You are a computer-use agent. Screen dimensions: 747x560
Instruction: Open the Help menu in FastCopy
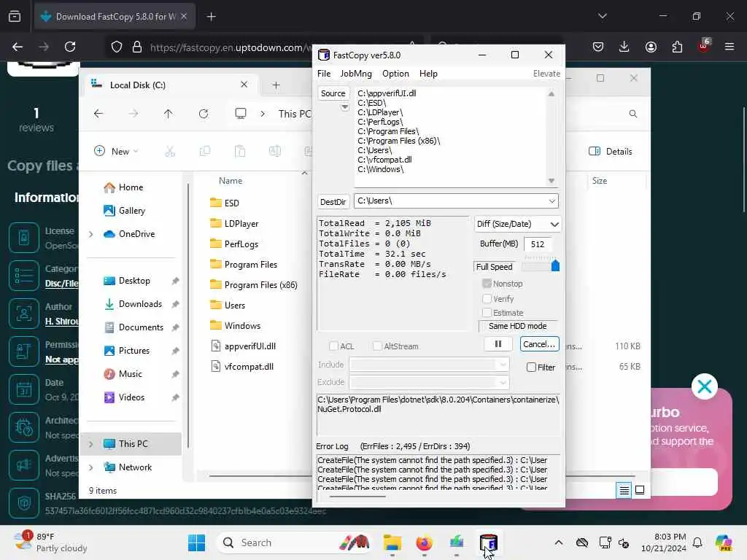click(428, 74)
